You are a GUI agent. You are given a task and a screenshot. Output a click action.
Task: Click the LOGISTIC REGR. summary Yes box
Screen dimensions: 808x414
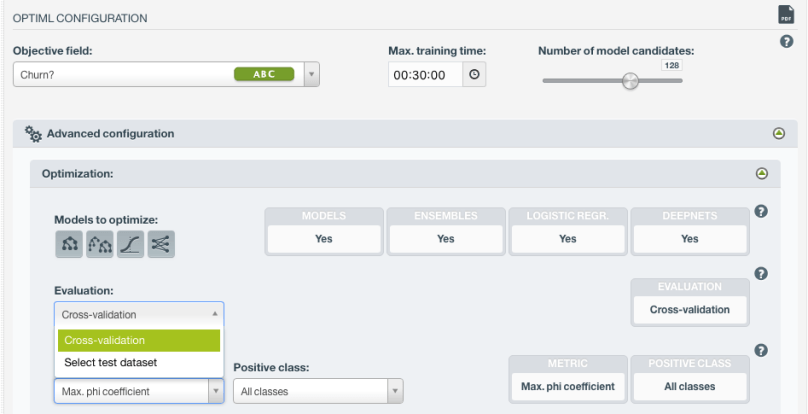click(568, 239)
